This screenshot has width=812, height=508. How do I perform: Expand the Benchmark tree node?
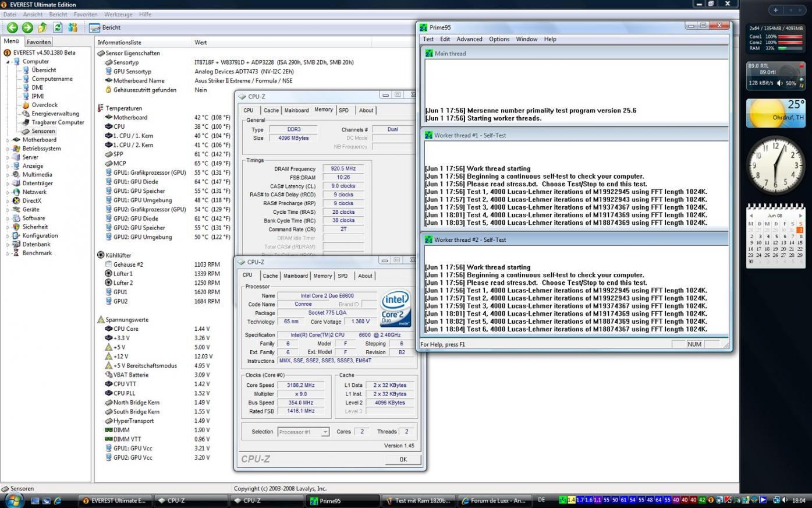pyautogui.click(x=8, y=253)
